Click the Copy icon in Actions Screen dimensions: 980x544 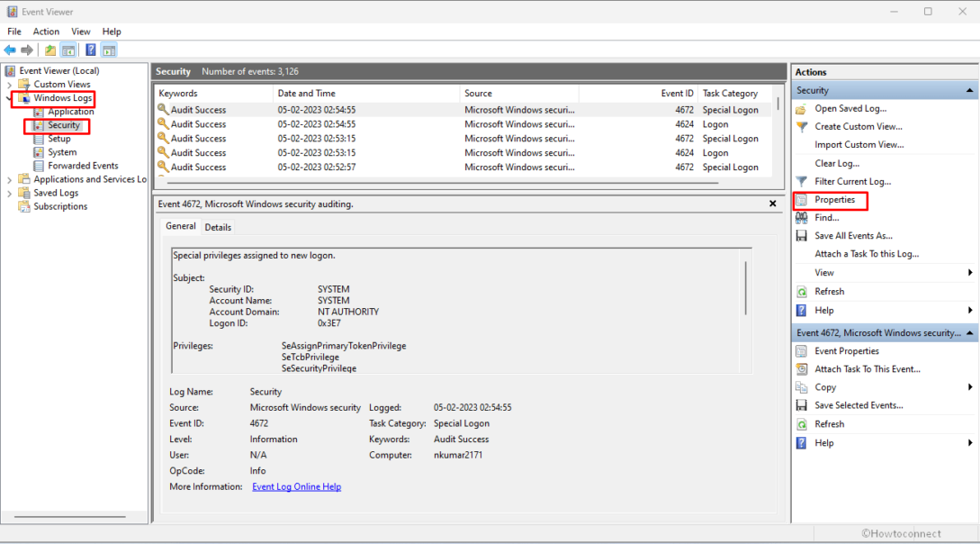801,387
